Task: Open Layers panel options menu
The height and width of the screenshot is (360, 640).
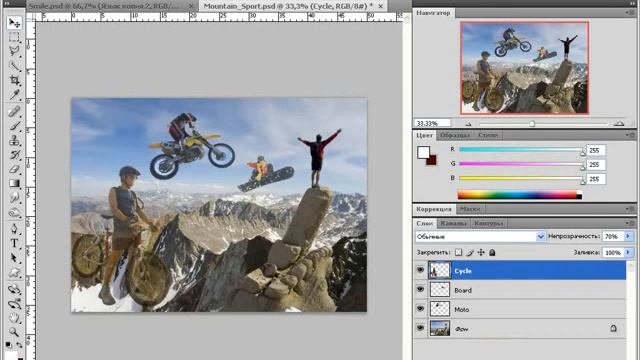Action: (629, 223)
